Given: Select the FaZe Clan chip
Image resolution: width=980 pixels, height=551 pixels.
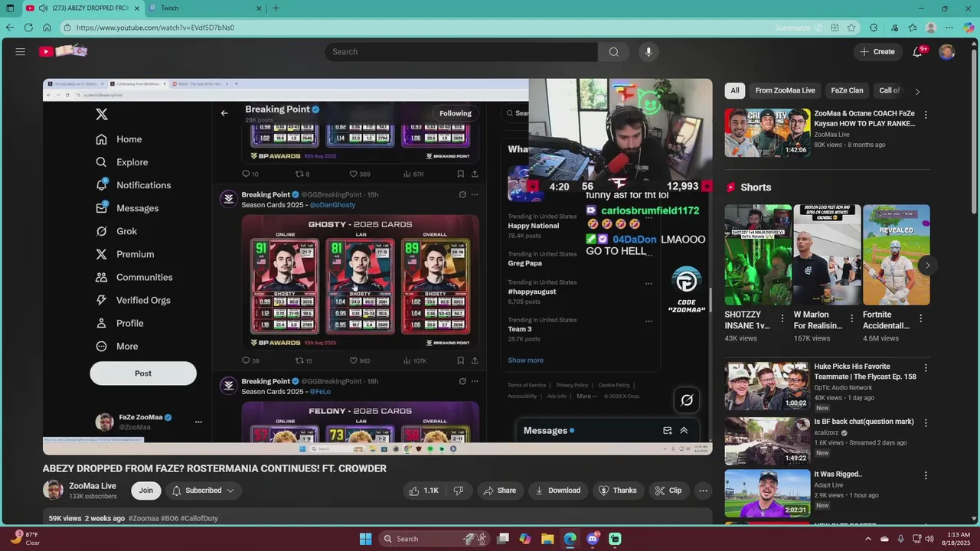Looking at the screenshot, I should 847,90.
